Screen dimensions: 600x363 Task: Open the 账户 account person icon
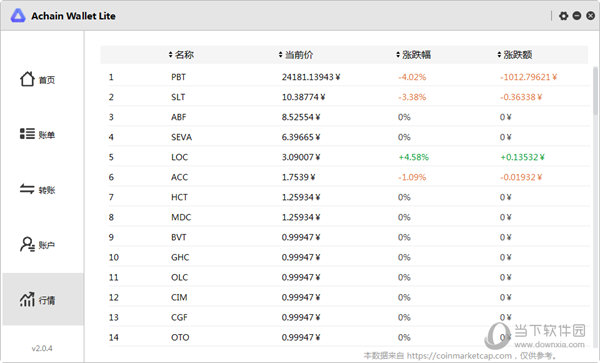[27, 244]
